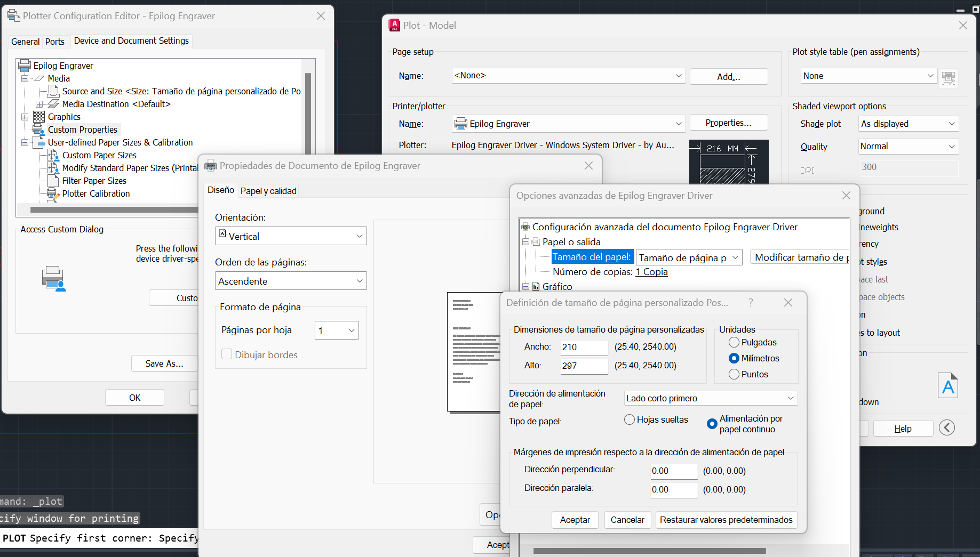Switch to the Diseño tab
Screen dimensions: 980x557
tap(221, 190)
